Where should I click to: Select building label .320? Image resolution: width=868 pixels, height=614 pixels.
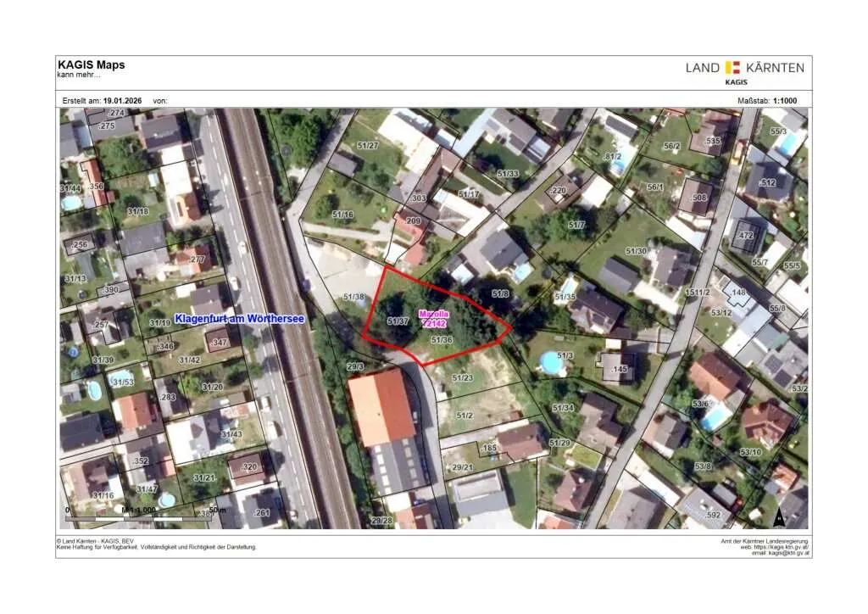click(249, 466)
